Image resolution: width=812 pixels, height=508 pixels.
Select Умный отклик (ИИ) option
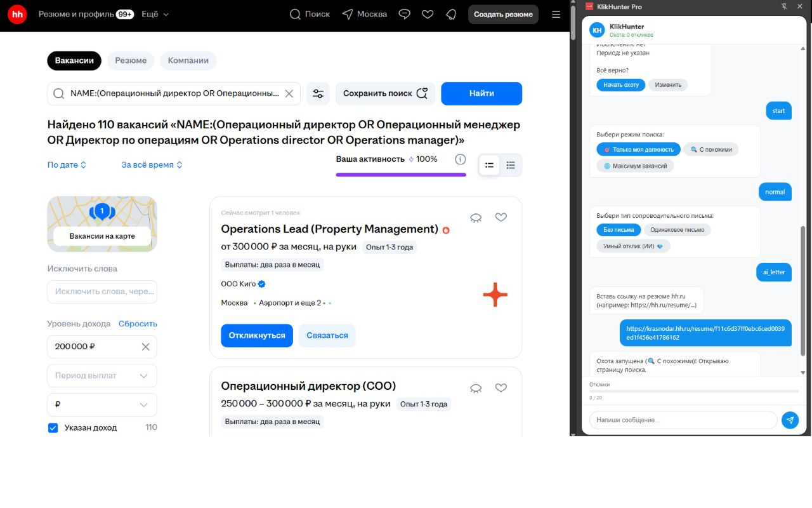click(633, 246)
